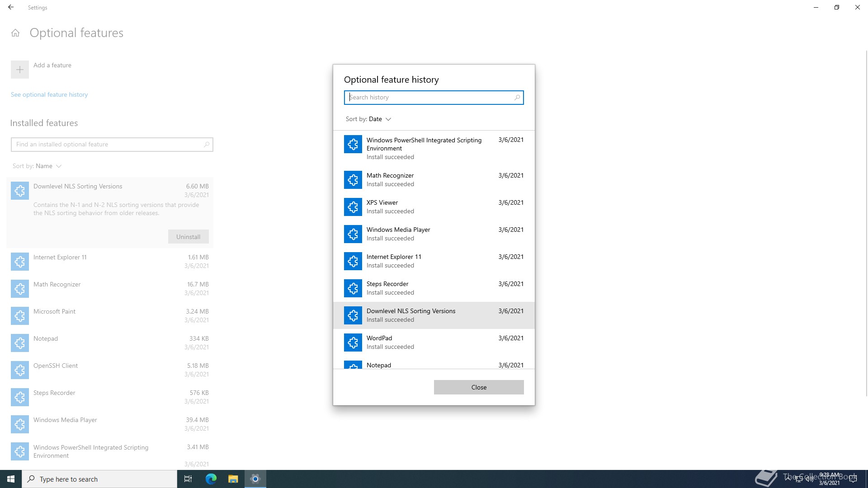Click the Home icon beside Optional features
Viewport: 868px width, 488px height.
click(15, 33)
